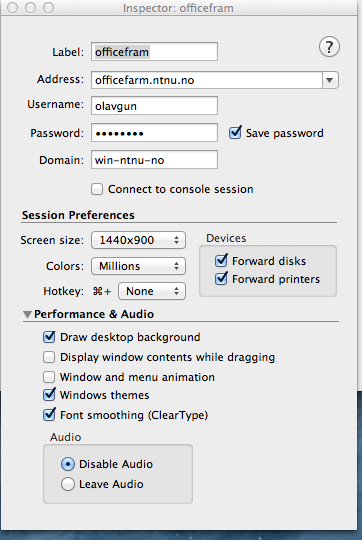Click into the Domain field

[154, 160]
